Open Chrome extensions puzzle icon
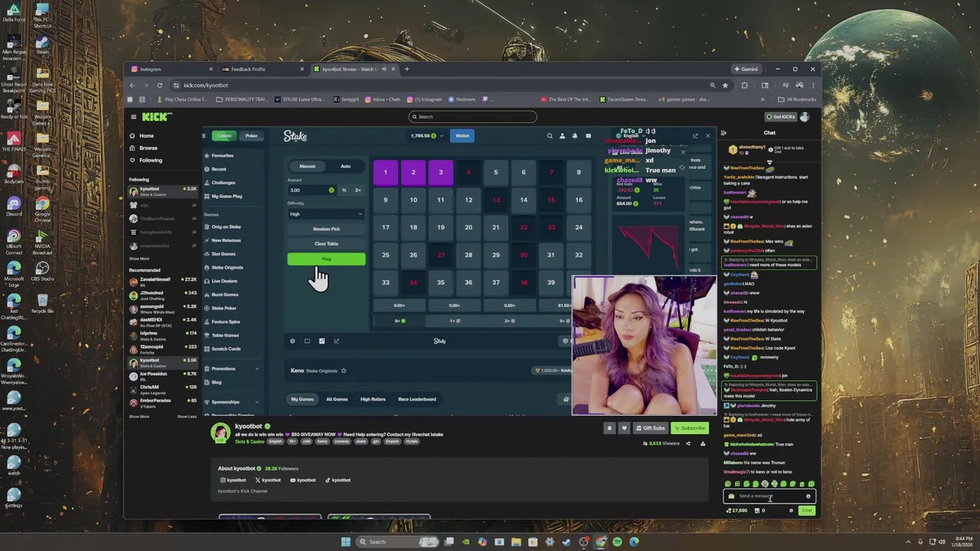 (x=744, y=85)
